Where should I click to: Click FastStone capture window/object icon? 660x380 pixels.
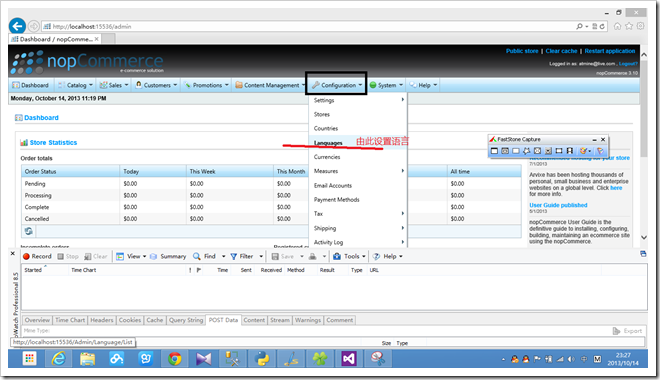click(505, 151)
